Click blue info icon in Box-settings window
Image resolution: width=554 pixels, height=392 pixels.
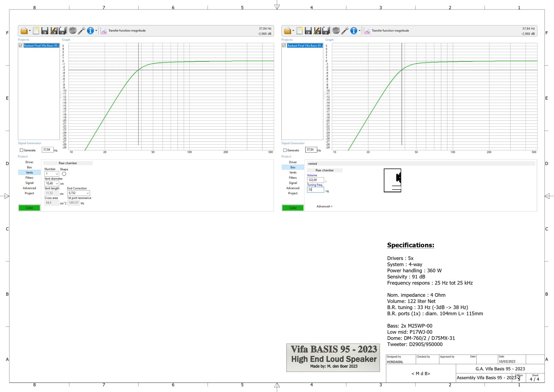(x=354, y=31)
